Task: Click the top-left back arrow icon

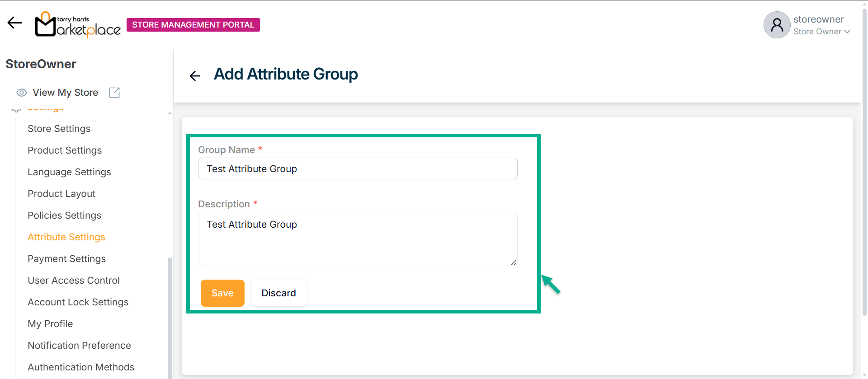Action: point(14,23)
